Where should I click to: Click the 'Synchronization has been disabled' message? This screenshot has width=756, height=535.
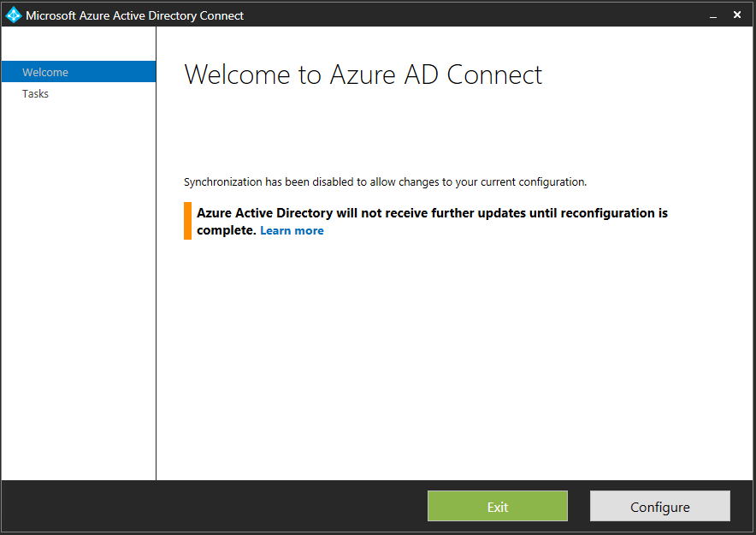pos(385,181)
